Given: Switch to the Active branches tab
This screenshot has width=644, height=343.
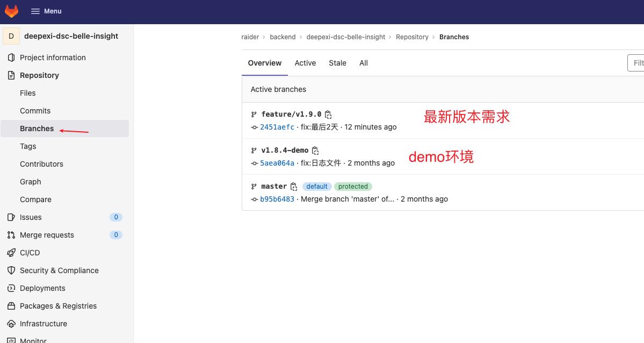Looking at the screenshot, I should (x=305, y=63).
